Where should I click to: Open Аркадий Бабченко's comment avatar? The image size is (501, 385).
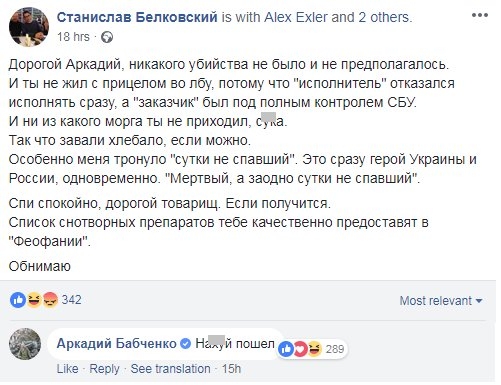[x=25, y=345]
